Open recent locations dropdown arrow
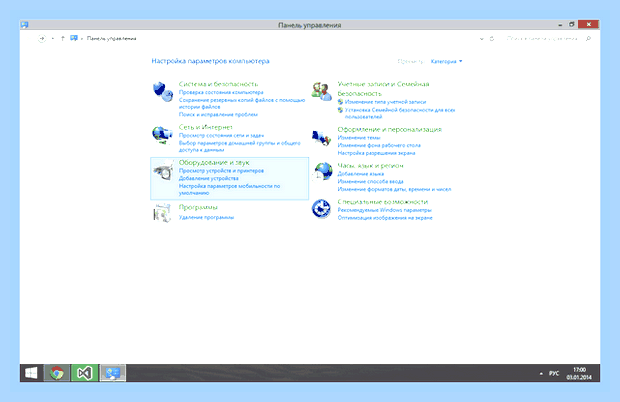The image size is (620, 402). [x=53, y=38]
